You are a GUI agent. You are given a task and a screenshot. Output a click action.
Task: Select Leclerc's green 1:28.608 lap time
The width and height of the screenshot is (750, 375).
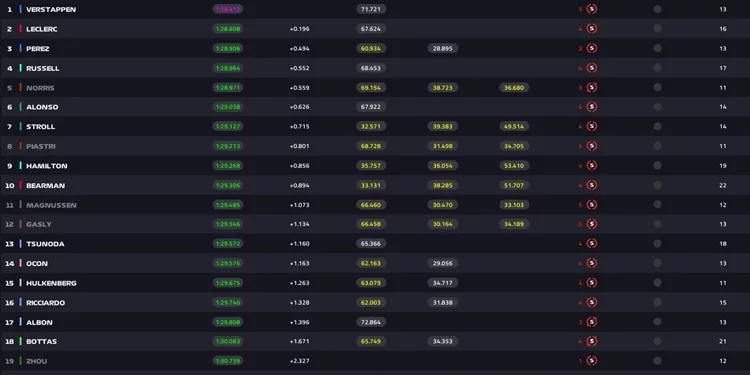pos(228,29)
